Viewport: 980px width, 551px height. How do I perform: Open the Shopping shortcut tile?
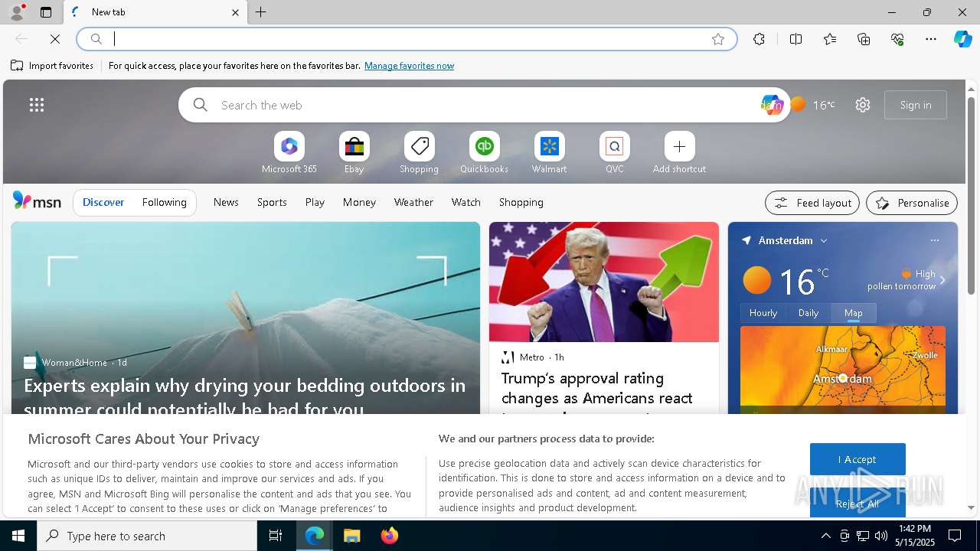tap(419, 153)
